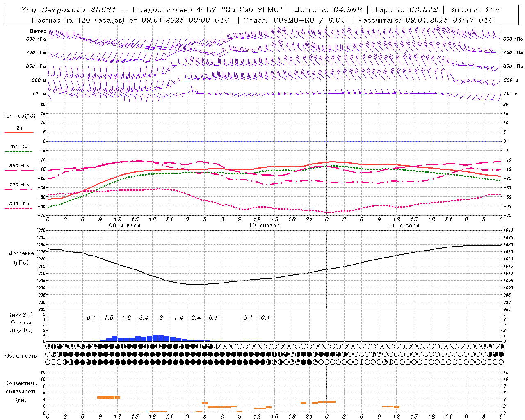Click the solid line sample under '2м' legend

pyautogui.click(x=19, y=132)
